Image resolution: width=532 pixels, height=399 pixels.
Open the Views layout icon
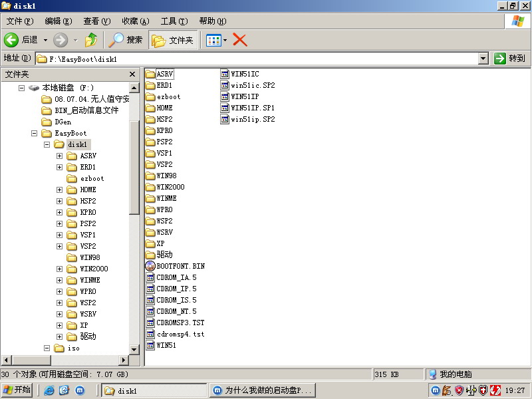pyautogui.click(x=213, y=41)
